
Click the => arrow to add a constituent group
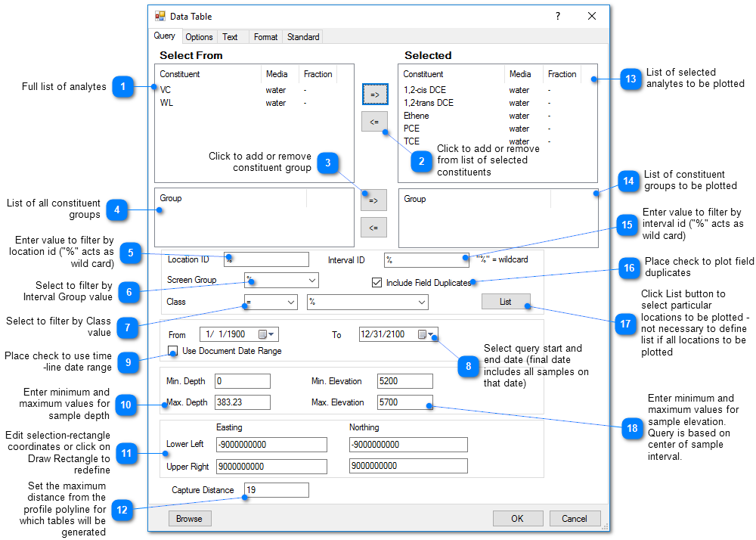point(374,200)
